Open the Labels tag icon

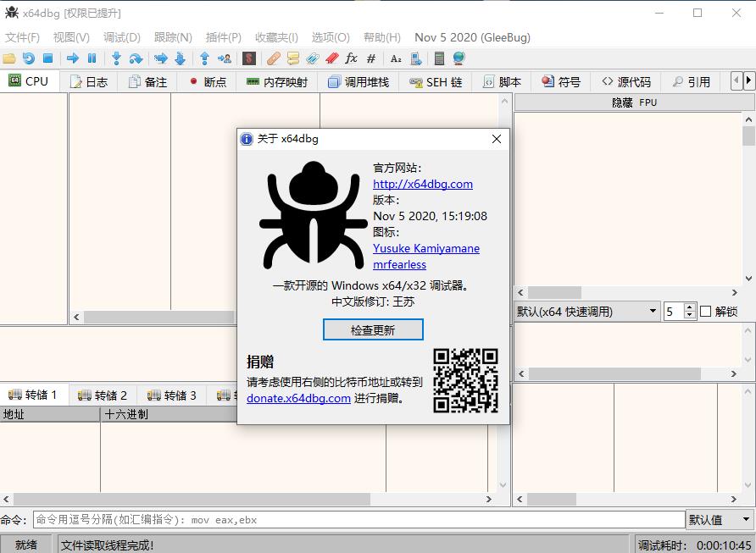point(312,58)
